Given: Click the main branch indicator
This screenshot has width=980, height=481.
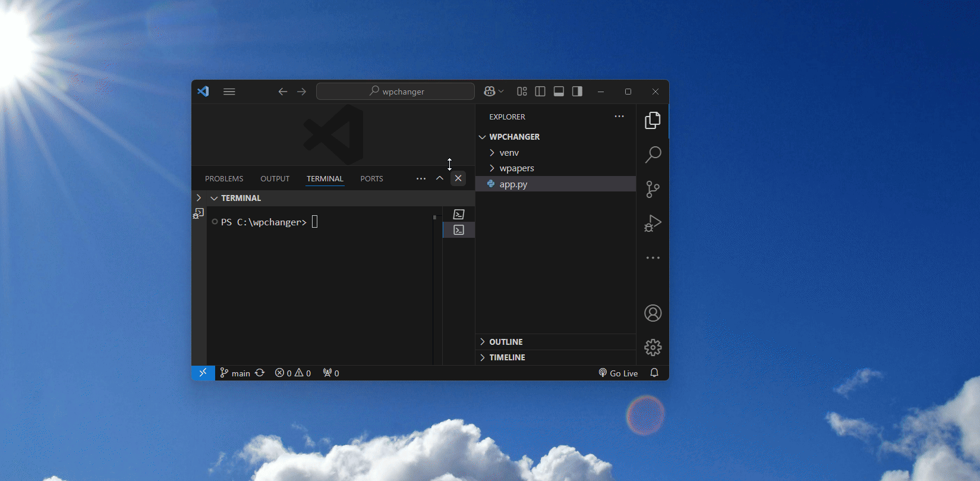Looking at the screenshot, I should 235,373.
